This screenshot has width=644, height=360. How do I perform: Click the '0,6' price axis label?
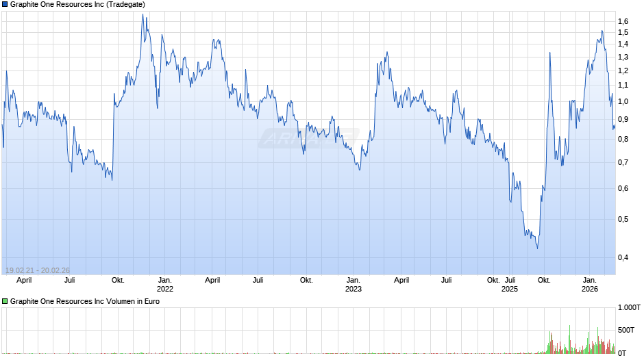(623, 188)
